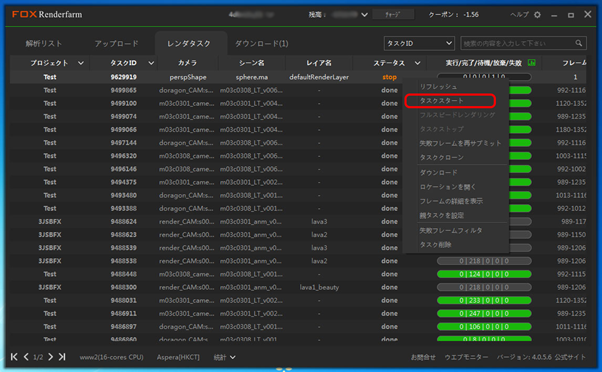602x372 pixels.
Task: Click the クーポン: -1.56 label
Action: pos(453,15)
